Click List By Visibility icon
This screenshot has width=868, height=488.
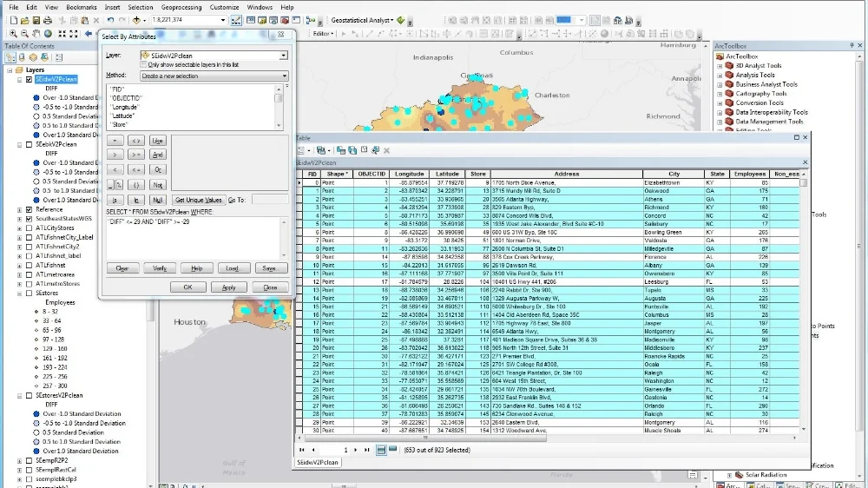tap(33, 57)
